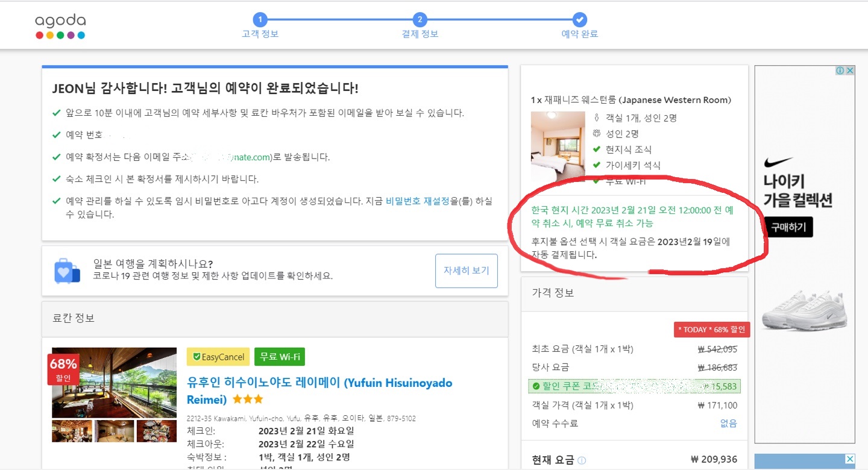Select the green 무료 Wi-Fi badge
The image size is (868, 470).
pyautogui.click(x=280, y=357)
